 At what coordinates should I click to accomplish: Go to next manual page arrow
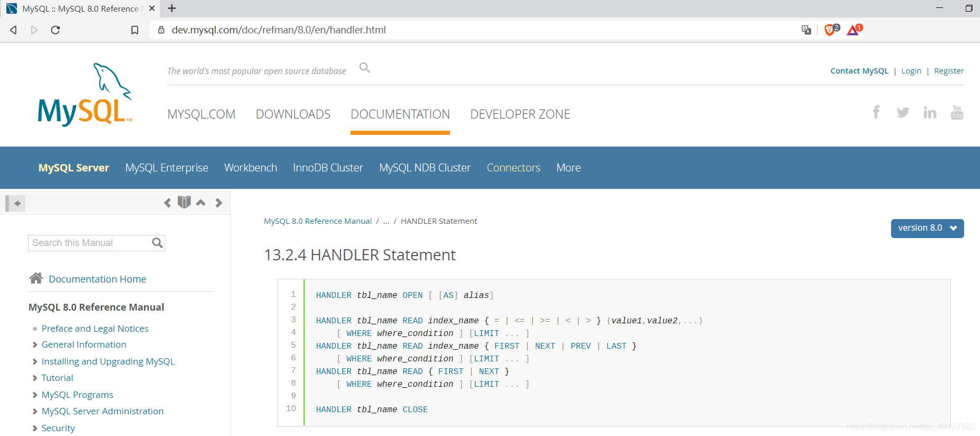pos(219,203)
